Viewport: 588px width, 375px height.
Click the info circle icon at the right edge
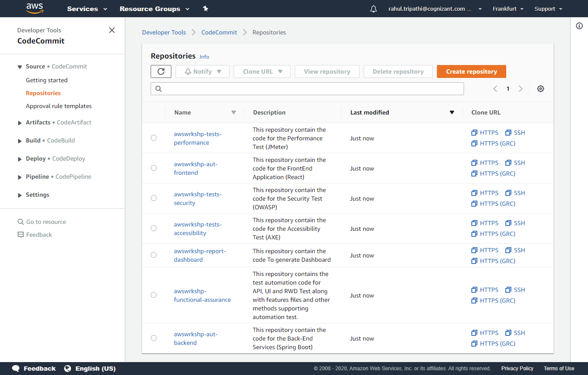[x=579, y=26]
